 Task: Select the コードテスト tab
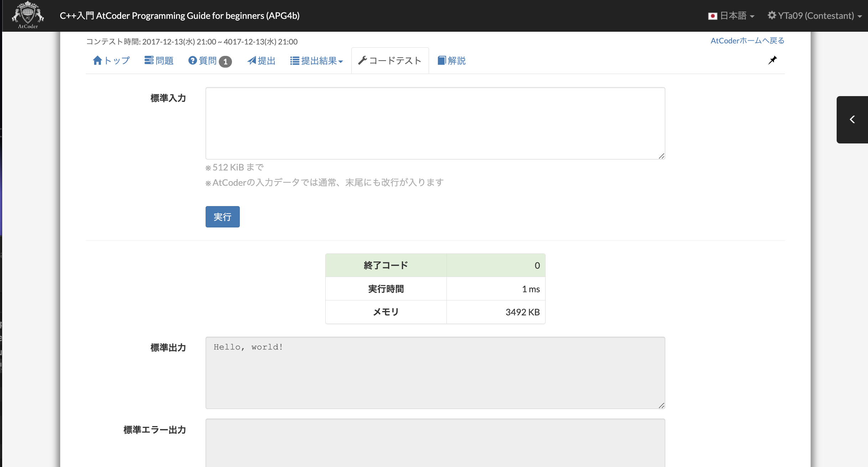tap(390, 61)
